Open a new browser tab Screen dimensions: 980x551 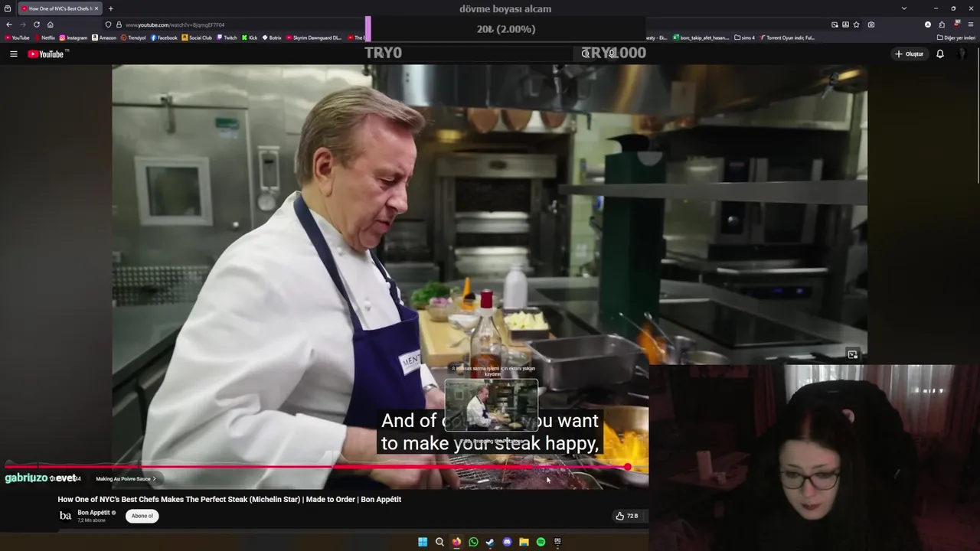point(110,8)
